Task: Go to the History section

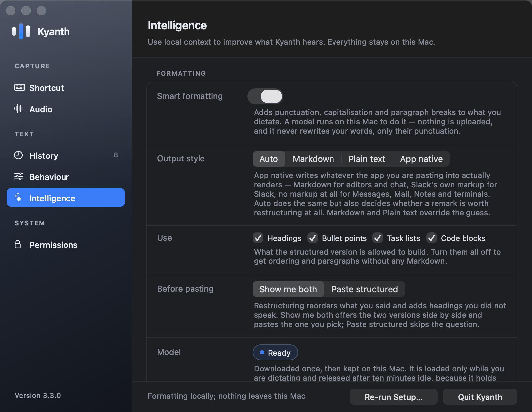Action: (x=66, y=155)
